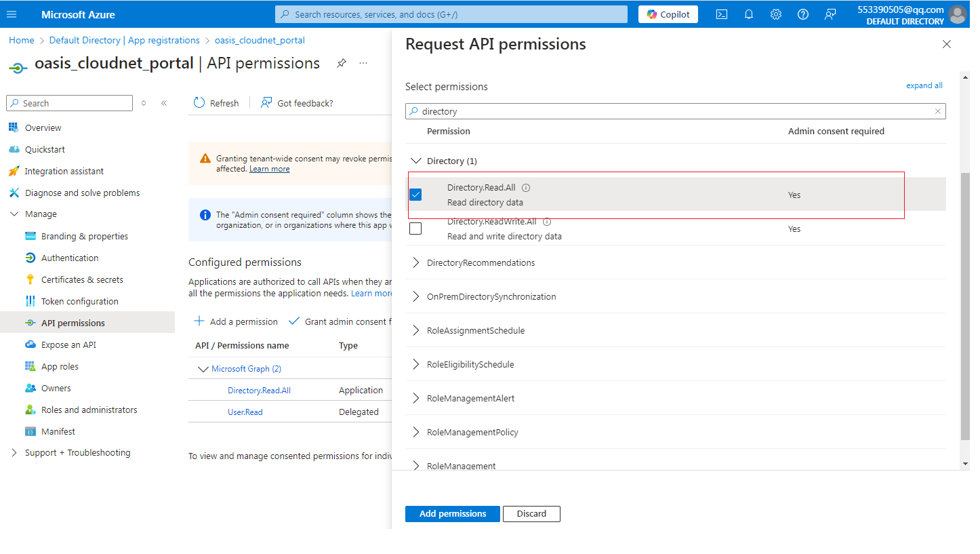Open Integration assistant
Viewport: 980px width, 554px height.
click(x=64, y=171)
